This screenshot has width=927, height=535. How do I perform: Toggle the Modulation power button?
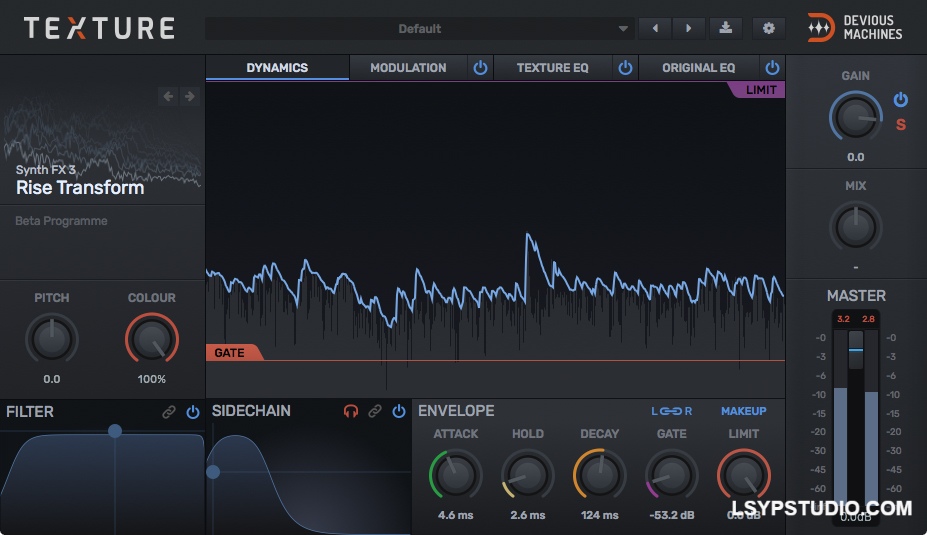(480, 67)
